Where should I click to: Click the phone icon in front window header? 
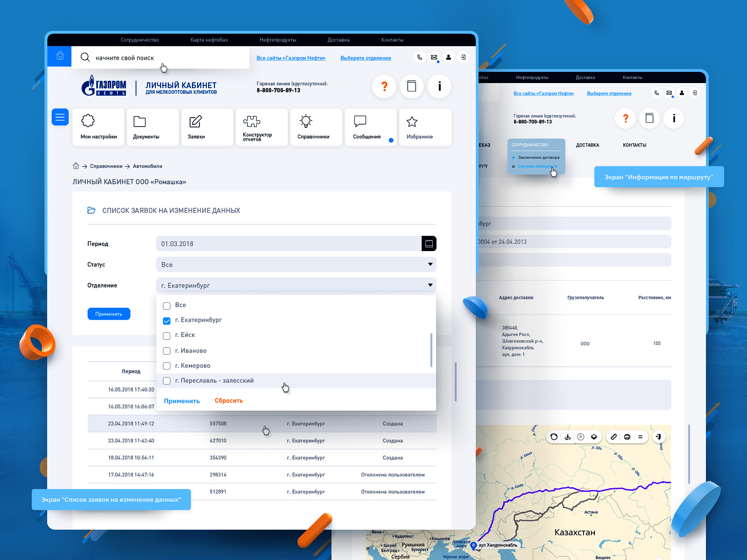pyautogui.click(x=420, y=57)
